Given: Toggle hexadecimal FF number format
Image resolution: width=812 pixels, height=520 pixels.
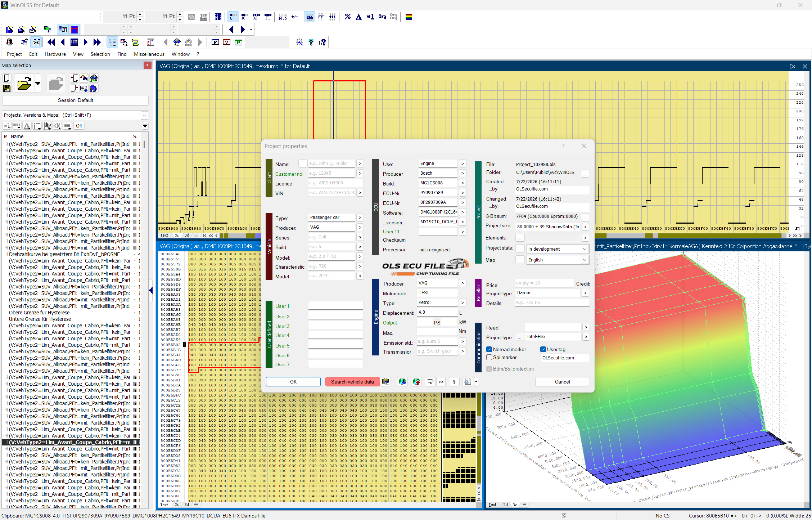Looking at the screenshot, I should click(x=321, y=17).
